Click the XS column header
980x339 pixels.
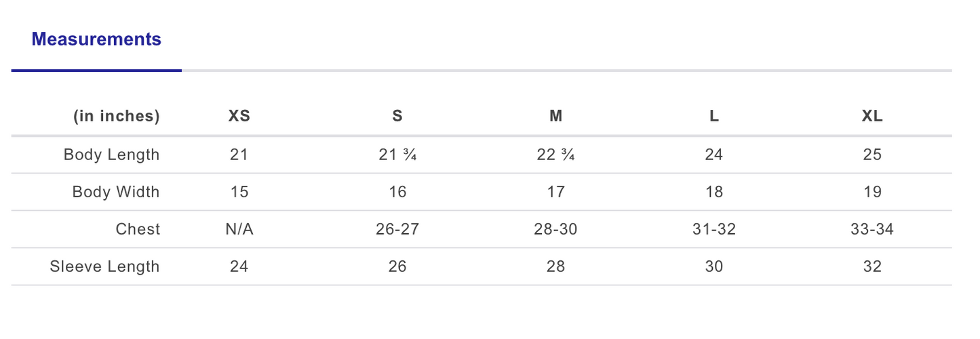239,116
